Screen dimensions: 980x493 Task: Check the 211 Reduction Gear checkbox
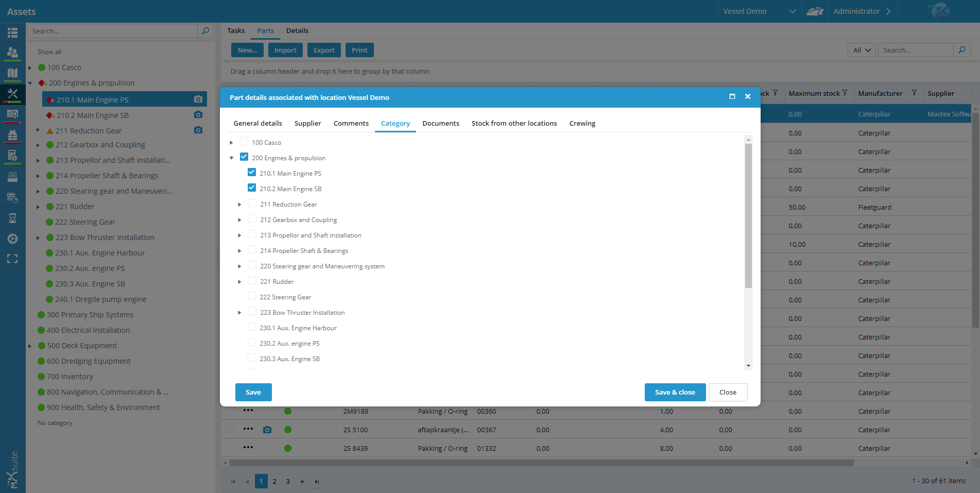252,203
